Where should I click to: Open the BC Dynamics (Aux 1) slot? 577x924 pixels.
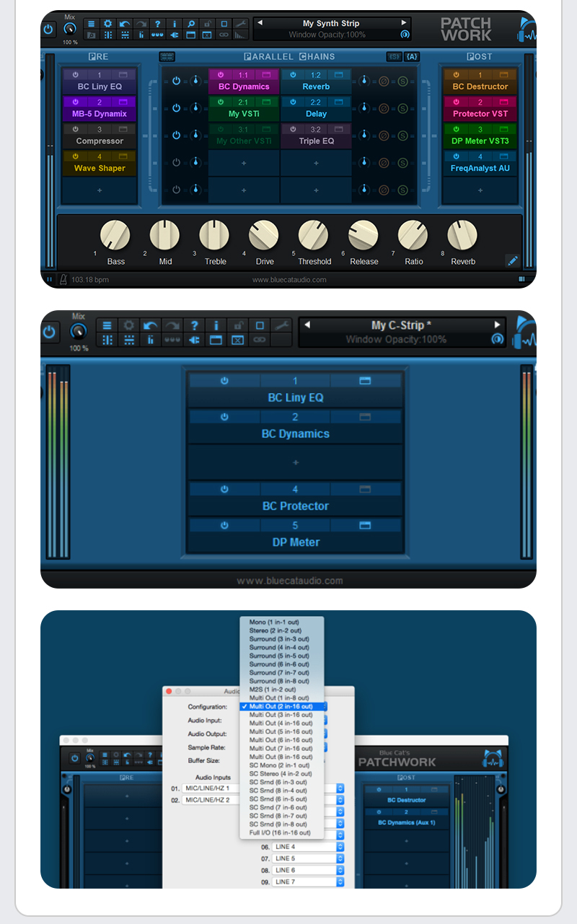(x=406, y=822)
